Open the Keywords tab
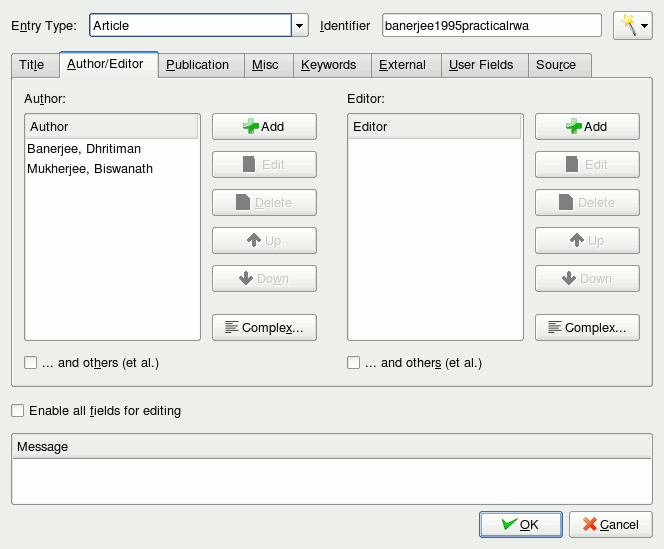 click(329, 65)
